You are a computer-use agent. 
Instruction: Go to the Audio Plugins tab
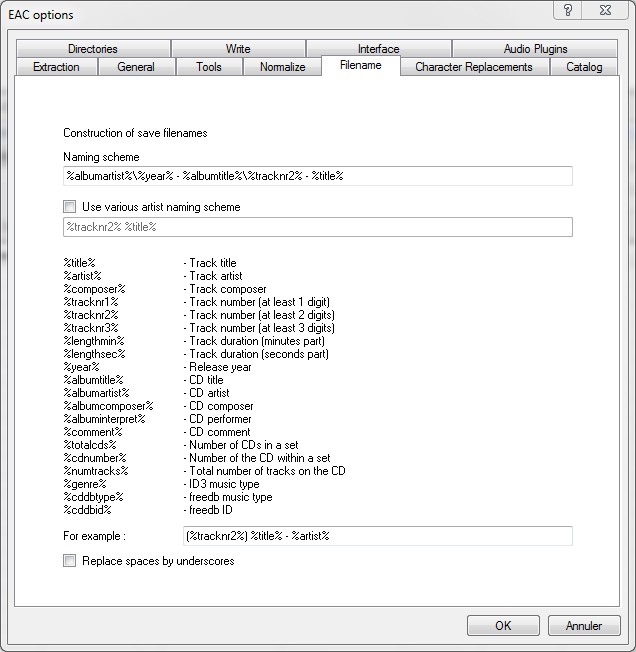(x=535, y=49)
